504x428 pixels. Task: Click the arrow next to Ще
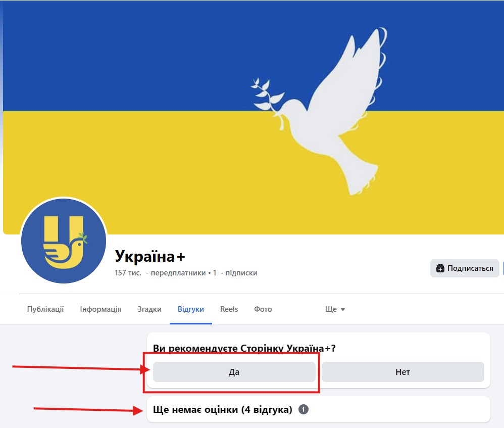(x=343, y=309)
